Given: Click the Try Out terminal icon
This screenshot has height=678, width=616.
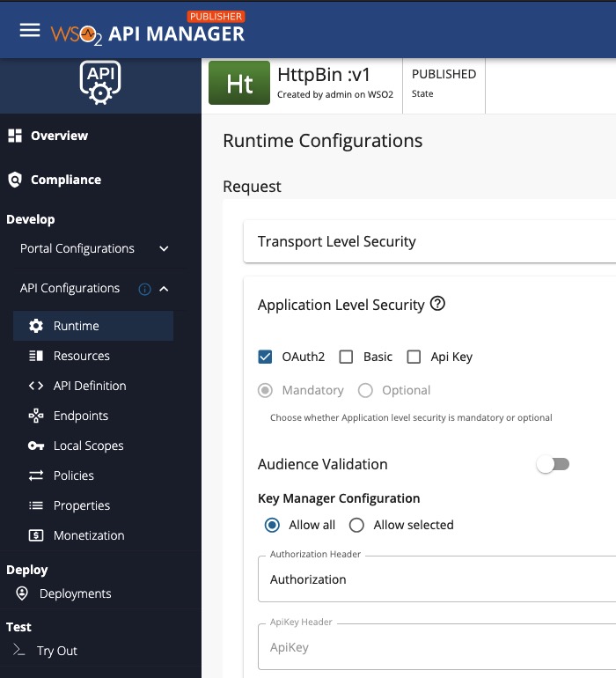Looking at the screenshot, I should click(18, 650).
